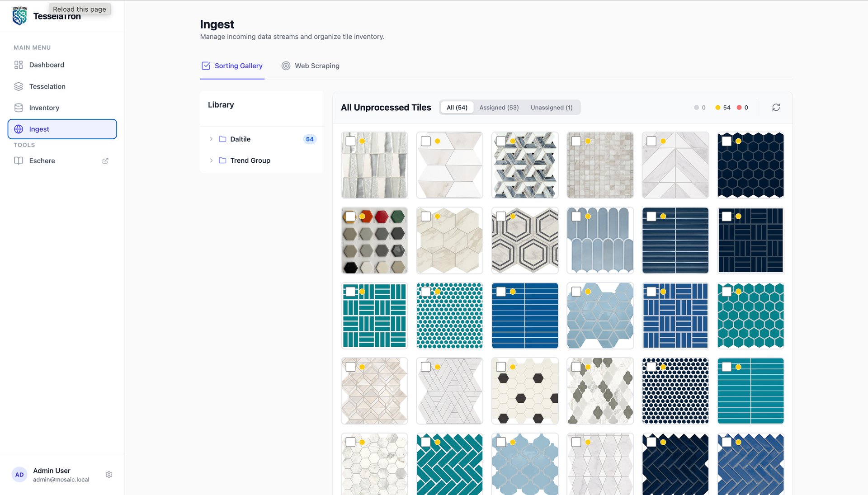The image size is (868, 495).
Task: Click the gray status count 0
Action: (700, 108)
